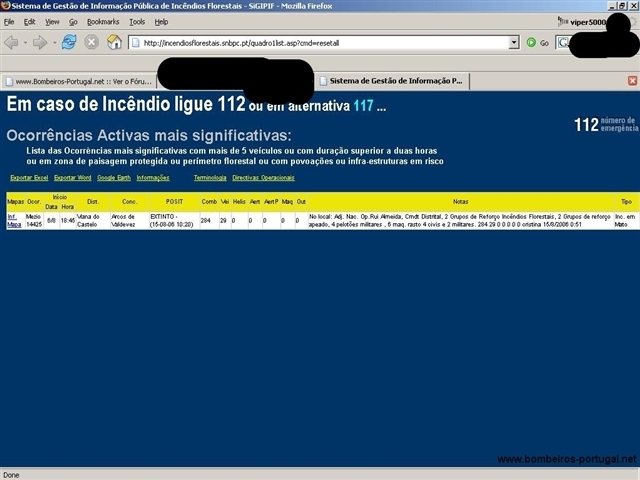The width and height of the screenshot is (640, 480).
Task: Open the View menu
Action: tap(52, 21)
